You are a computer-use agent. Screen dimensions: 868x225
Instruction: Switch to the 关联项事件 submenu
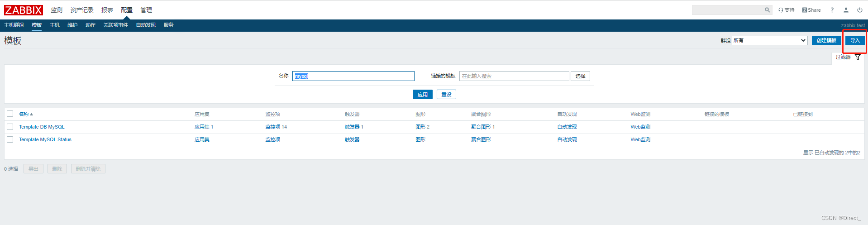pyautogui.click(x=116, y=25)
